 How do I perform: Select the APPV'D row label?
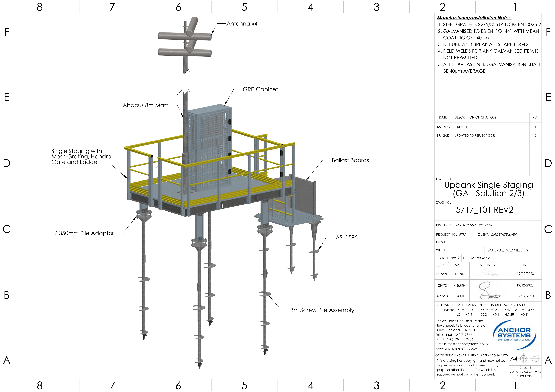442,296
